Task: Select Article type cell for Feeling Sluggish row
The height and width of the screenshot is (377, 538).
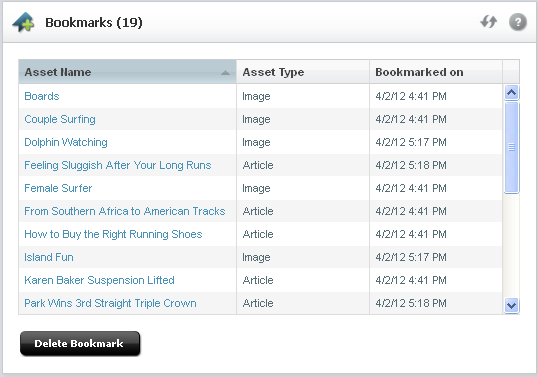Action: click(x=303, y=165)
